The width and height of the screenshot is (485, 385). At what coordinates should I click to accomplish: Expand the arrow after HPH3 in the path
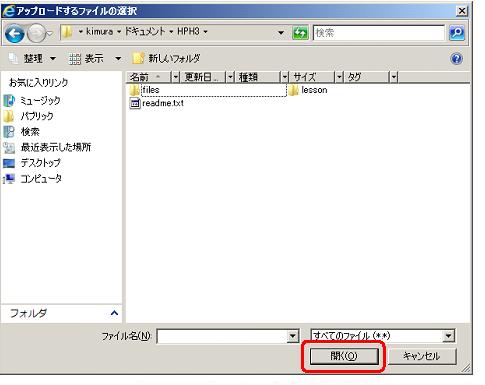pyautogui.click(x=205, y=32)
